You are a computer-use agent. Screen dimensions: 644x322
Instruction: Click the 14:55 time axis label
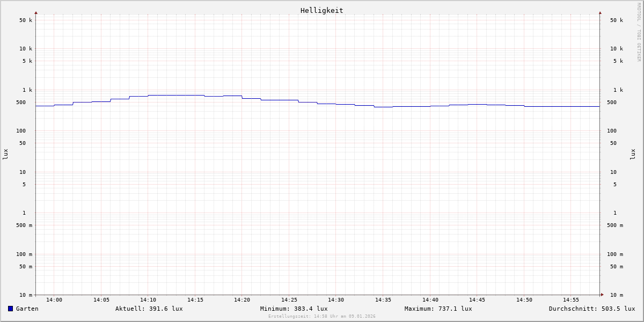tap(571, 300)
